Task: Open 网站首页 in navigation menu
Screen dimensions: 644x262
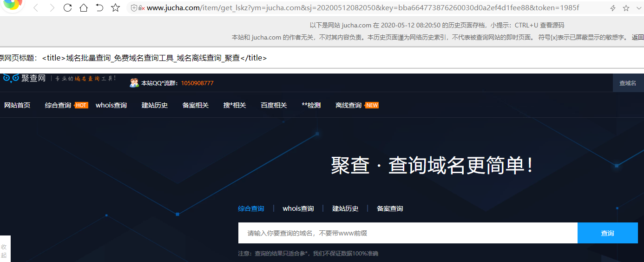Action: pyautogui.click(x=17, y=105)
